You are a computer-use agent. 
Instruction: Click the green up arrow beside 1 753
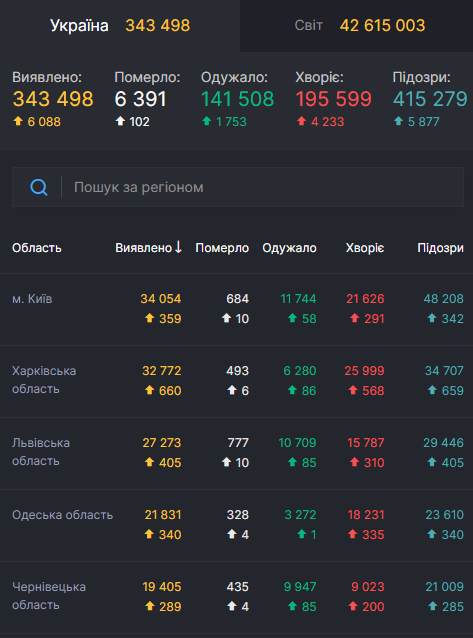pyautogui.click(x=207, y=121)
